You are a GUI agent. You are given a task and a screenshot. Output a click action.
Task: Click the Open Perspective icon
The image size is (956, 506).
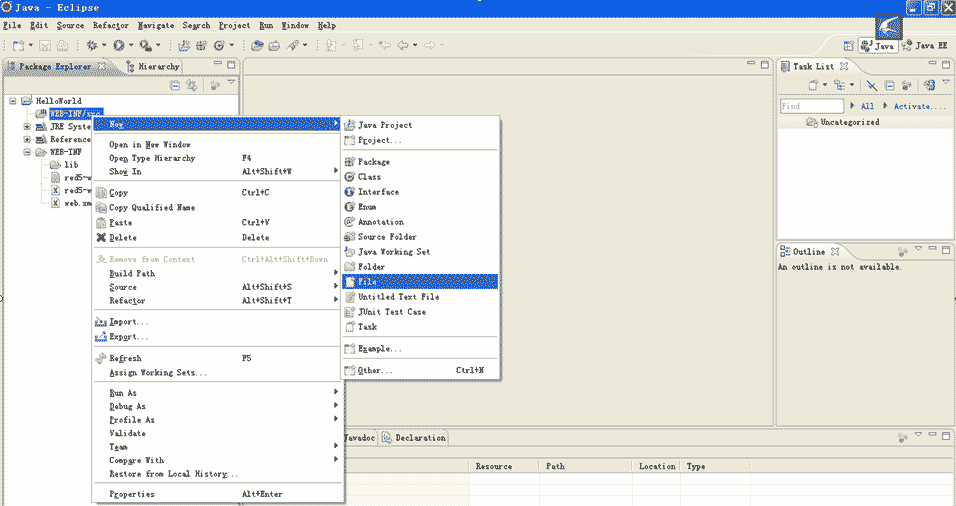(848, 46)
